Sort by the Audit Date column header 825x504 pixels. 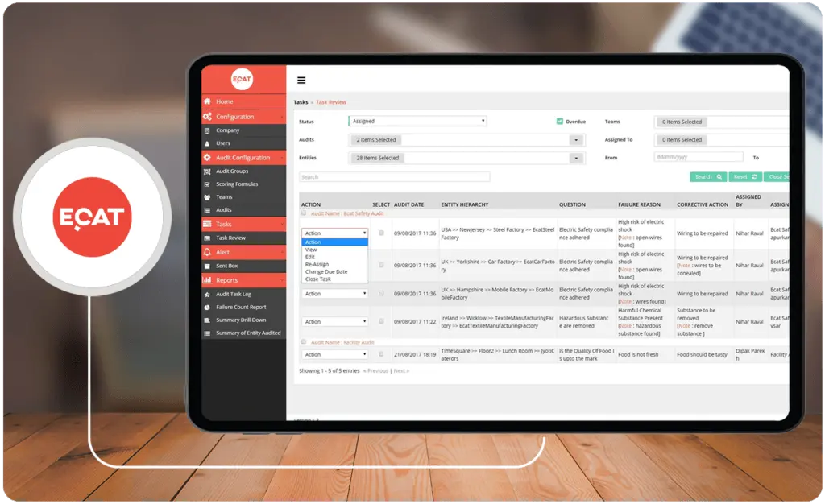coord(408,204)
